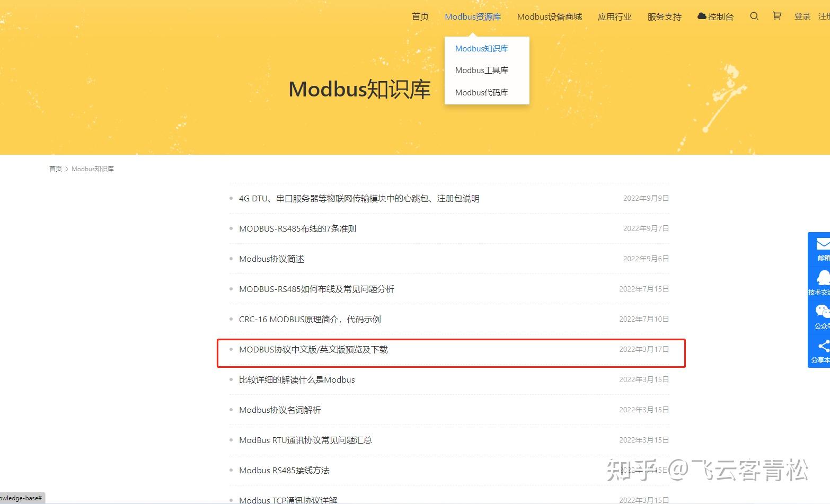Select Modbus代码库 in dropdown

(481, 92)
